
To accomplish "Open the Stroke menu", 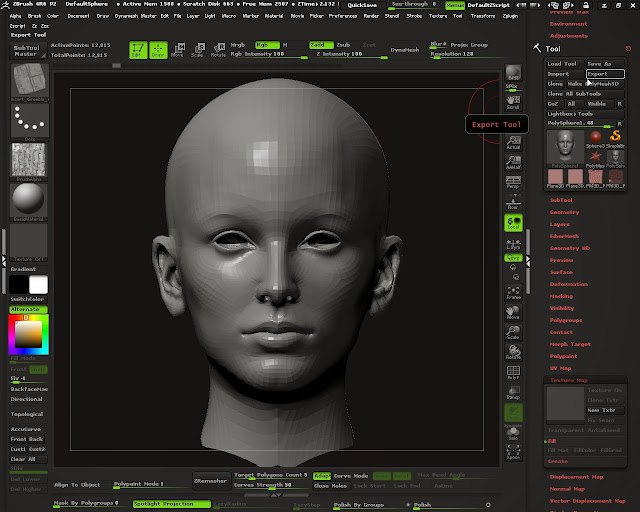I will (x=412, y=16).
